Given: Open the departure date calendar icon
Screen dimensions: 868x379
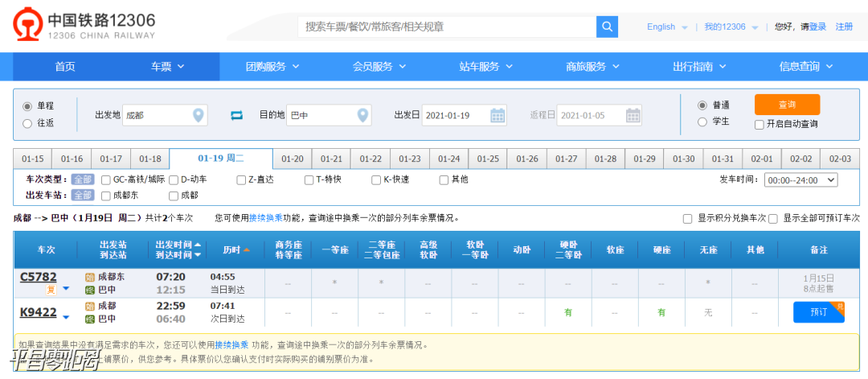Looking at the screenshot, I should [497, 115].
